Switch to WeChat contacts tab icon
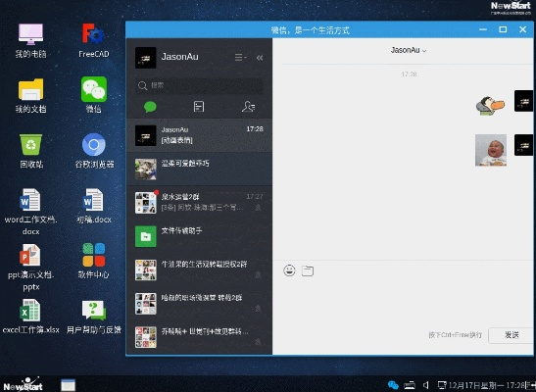 pyautogui.click(x=248, y=107)
